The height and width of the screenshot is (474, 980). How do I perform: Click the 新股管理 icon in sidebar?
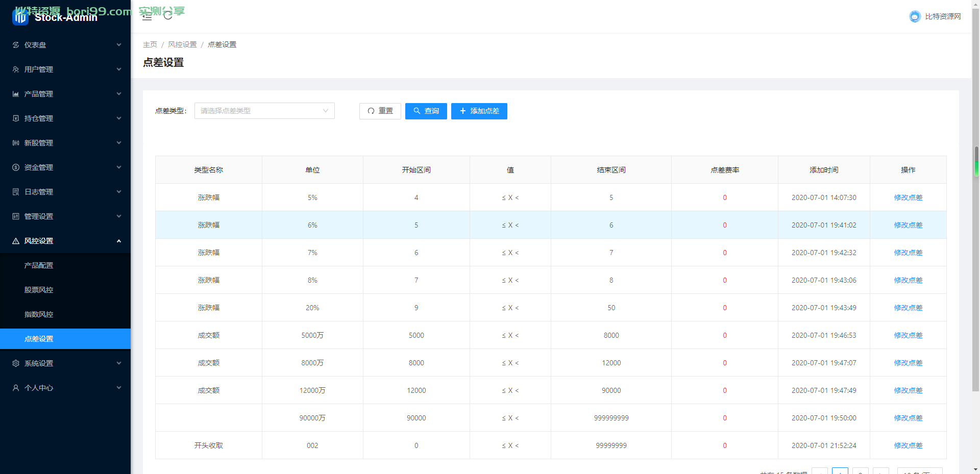click(x=16, y=143)
